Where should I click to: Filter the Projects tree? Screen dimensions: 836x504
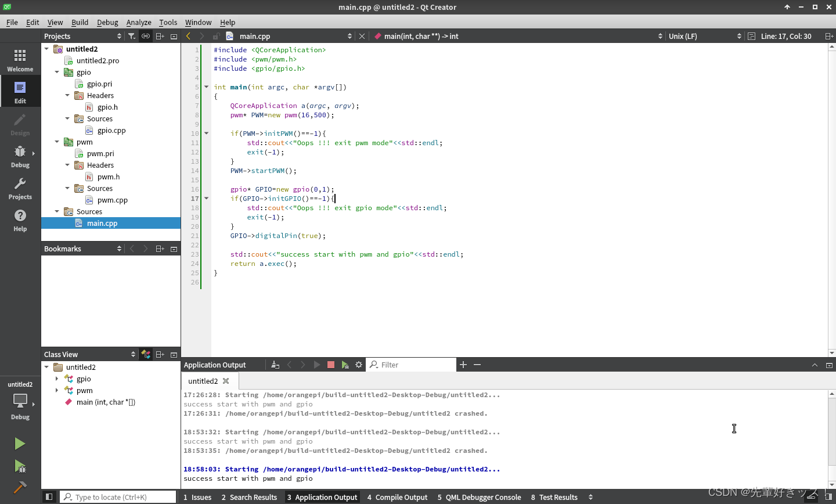point(132,36)
